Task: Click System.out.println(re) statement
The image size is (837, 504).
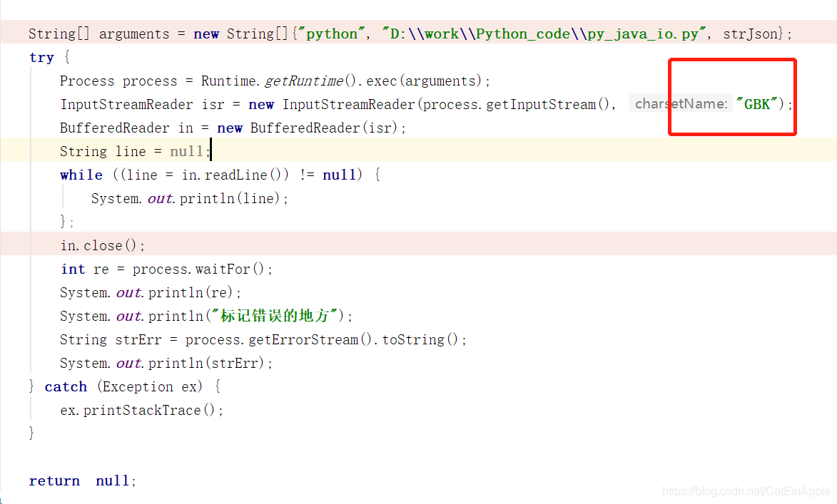Action: [151, 292]
